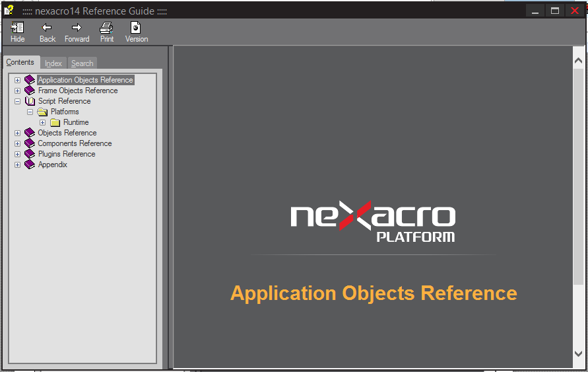Select Objects Reference tree item

coord(67,133)
